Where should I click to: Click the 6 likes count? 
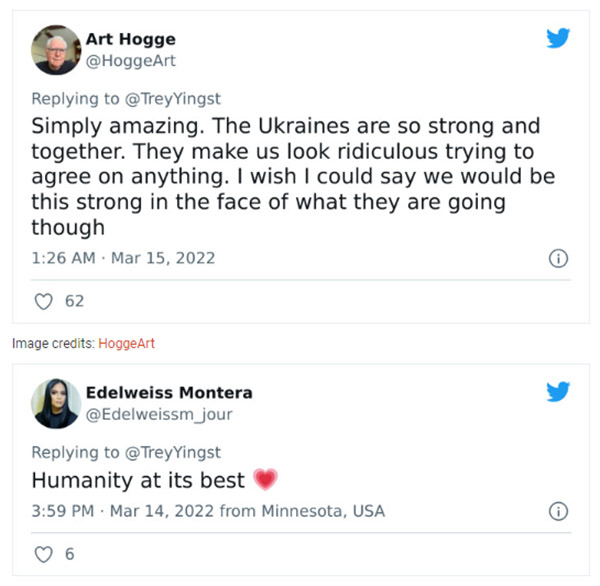tap(69, 554)
